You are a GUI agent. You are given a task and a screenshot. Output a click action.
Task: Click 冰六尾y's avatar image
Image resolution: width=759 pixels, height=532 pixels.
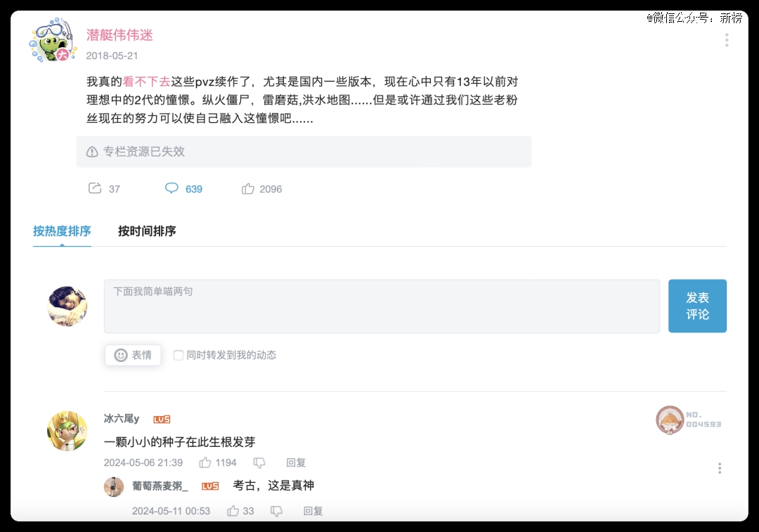click(67, 431)
